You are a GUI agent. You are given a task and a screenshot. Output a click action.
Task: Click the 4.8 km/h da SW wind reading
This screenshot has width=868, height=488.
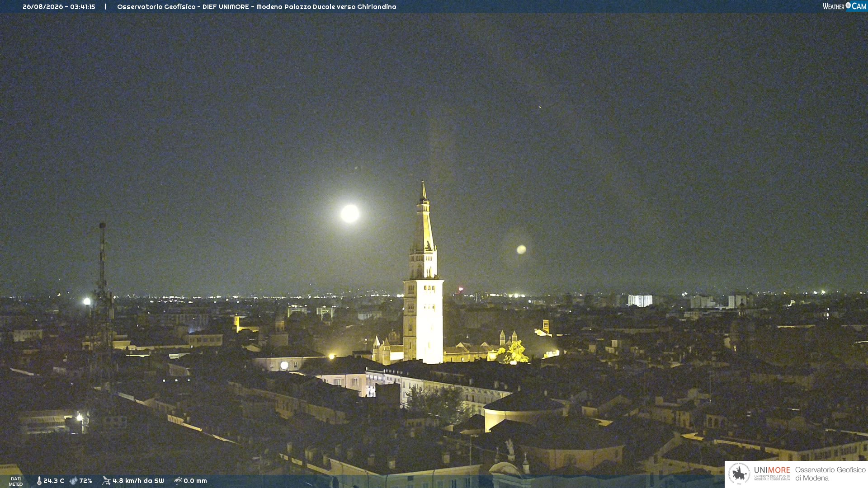tap(138, 481)
